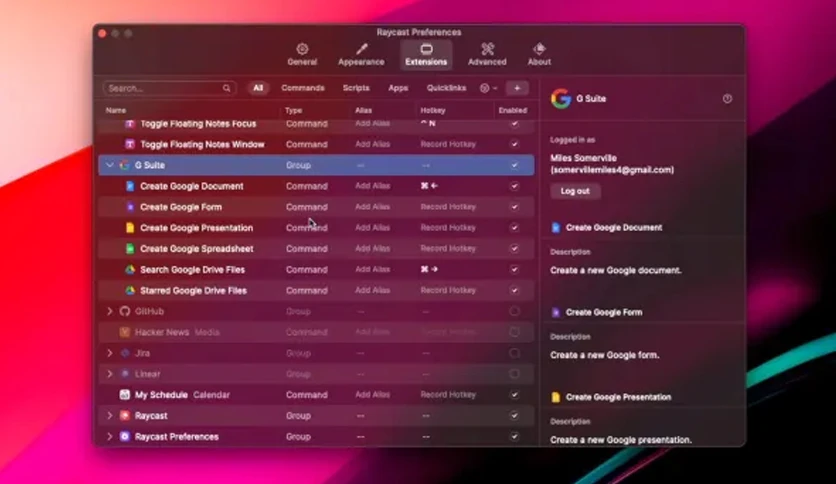Filter list by Quicklinks
This screenshot has width=836, height=484.
point(446,88)
